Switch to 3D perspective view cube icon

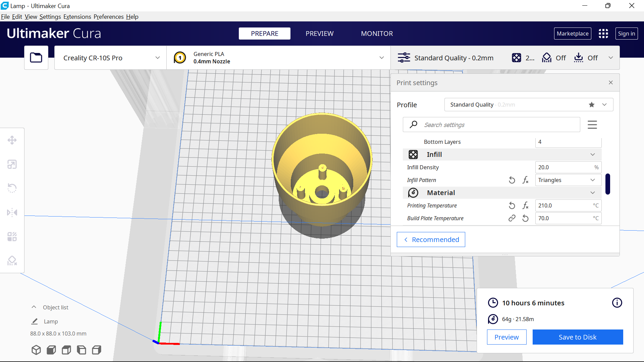36,350
